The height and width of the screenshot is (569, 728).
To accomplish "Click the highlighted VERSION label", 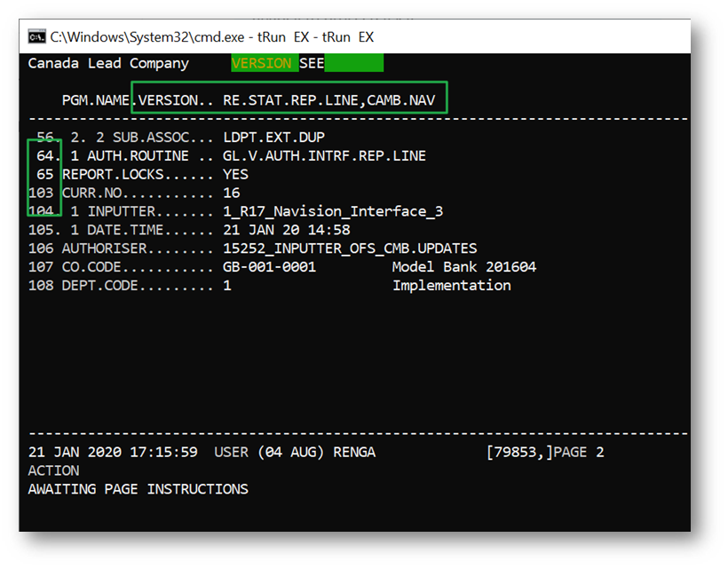I will (x=261, y=64).
